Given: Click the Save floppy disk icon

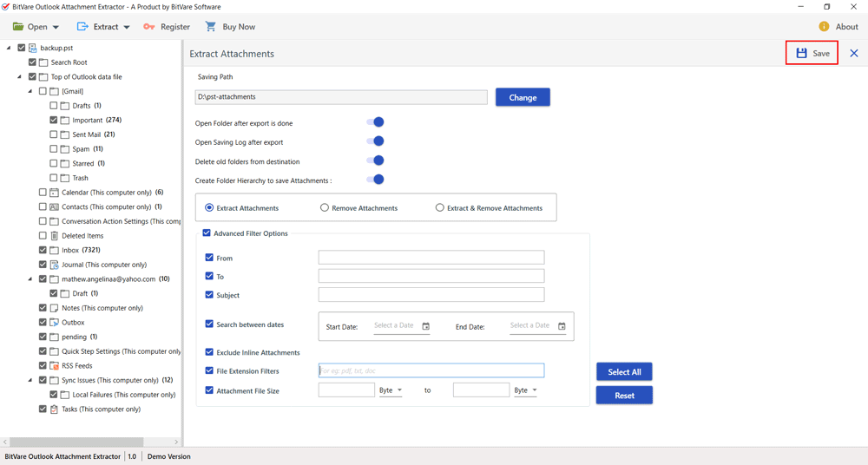Looking at the screenshot, I should [x=801, y=54].
